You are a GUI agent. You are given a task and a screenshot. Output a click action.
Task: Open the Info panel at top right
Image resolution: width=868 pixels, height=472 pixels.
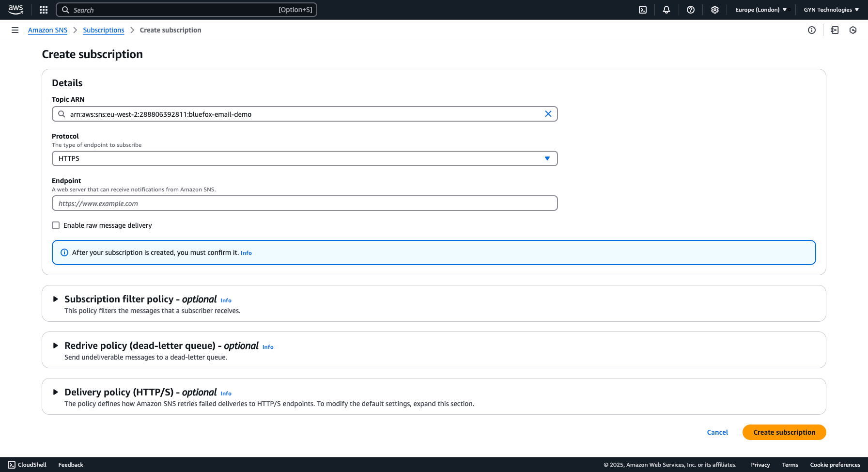click(812, 30)
